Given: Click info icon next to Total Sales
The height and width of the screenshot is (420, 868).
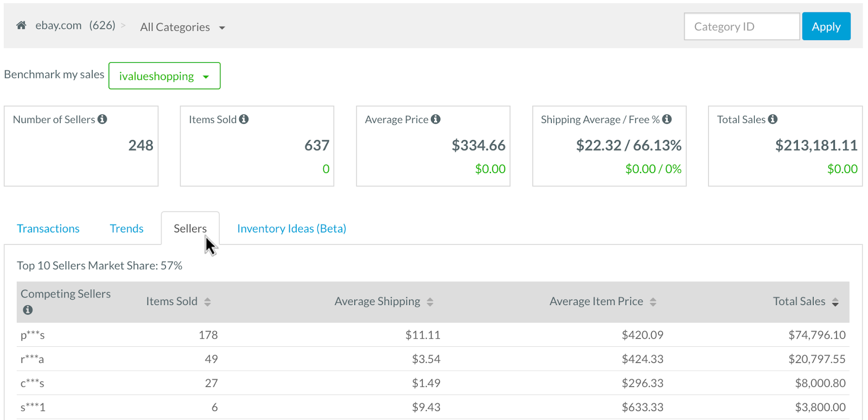Looking at the screenshot, I should [773, 119].
